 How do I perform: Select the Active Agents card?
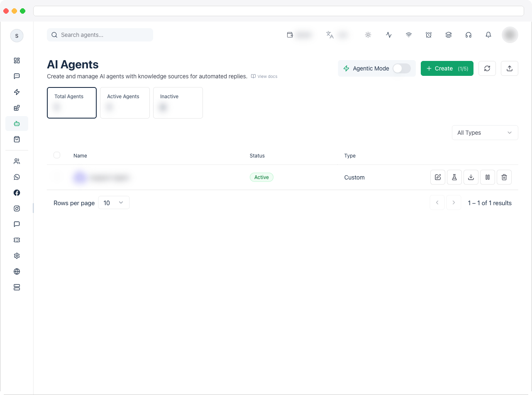pos(125,103)
